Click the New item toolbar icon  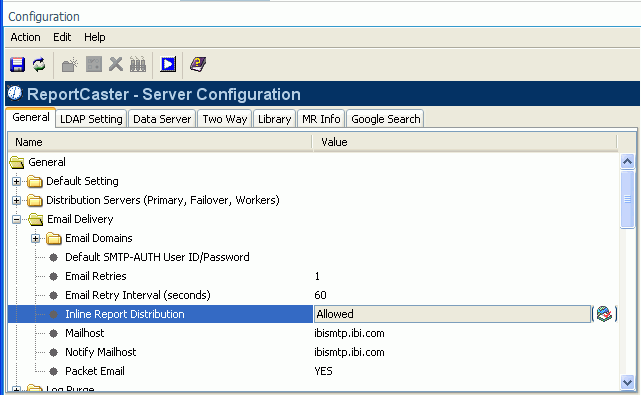tap(69, 65)
